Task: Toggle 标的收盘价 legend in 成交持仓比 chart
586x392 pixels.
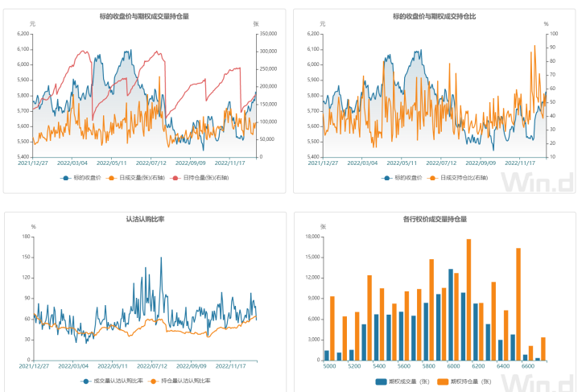Action: tap(402, 178)
